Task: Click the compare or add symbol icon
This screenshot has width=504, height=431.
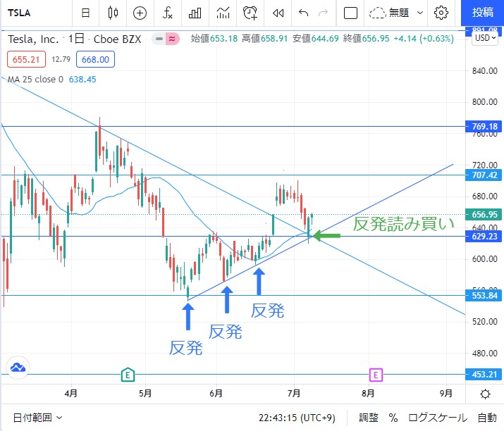Action: [x=140, y=13]
